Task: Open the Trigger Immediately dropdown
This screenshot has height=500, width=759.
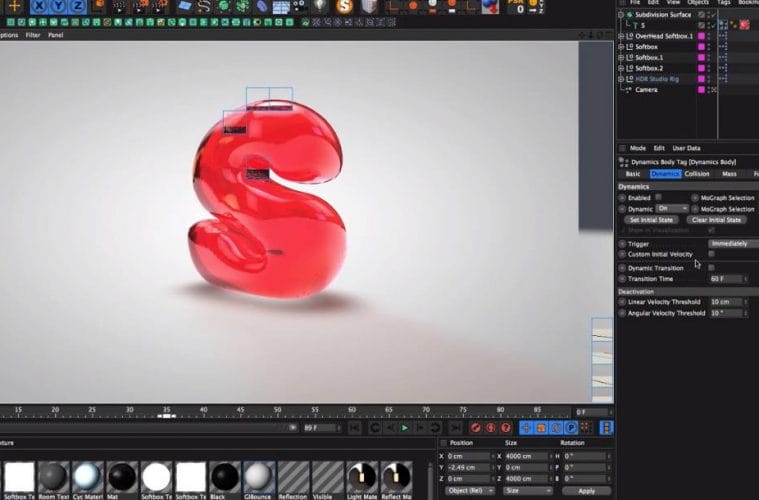Action: tap(732, 243)
